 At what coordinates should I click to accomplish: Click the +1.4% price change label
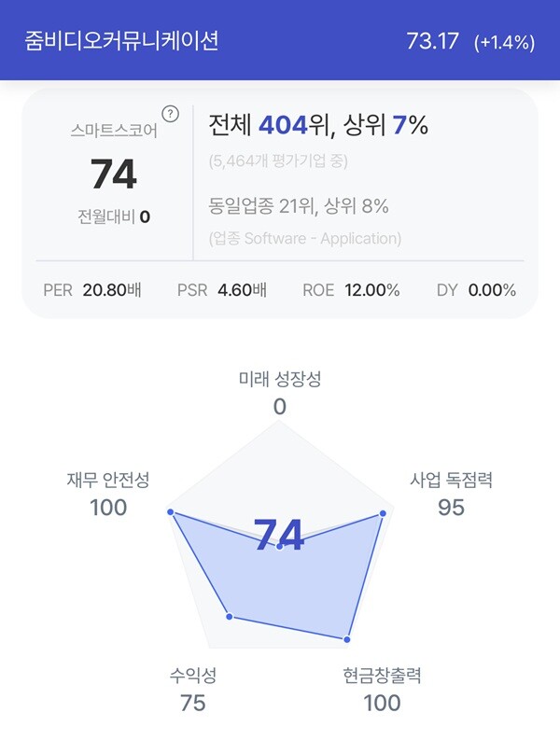504,42
